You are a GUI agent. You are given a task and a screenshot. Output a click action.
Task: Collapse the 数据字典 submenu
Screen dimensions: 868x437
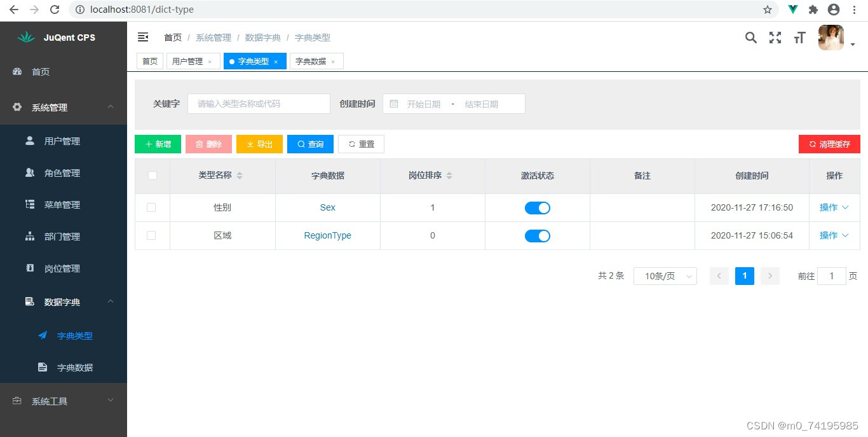[64, 302]
